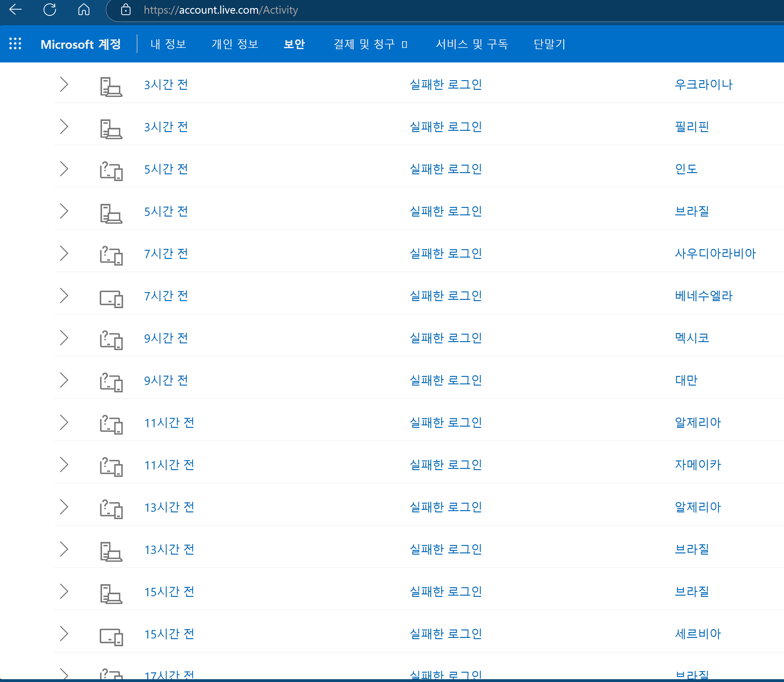The image size is (784, 682).
Task: Open the 보안 (Security) tab
Action: click(x=294, y=44)
